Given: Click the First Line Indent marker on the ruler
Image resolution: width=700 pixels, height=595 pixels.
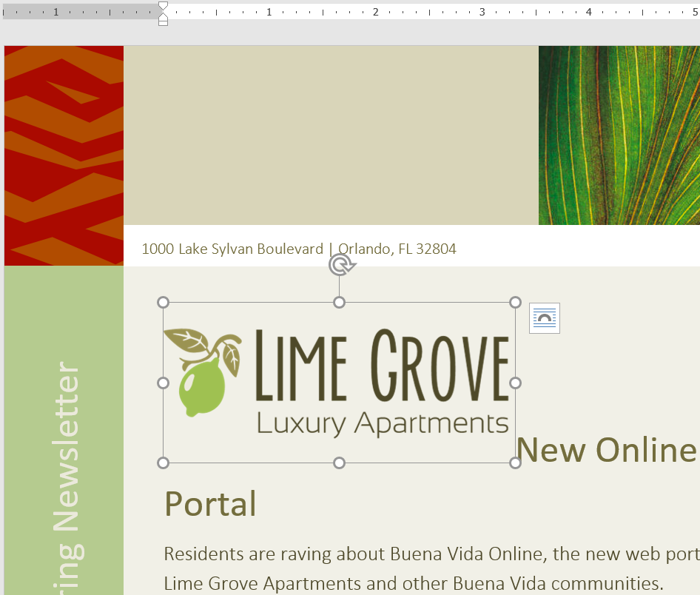Looking at the screenshot, I should coord(162,7).
